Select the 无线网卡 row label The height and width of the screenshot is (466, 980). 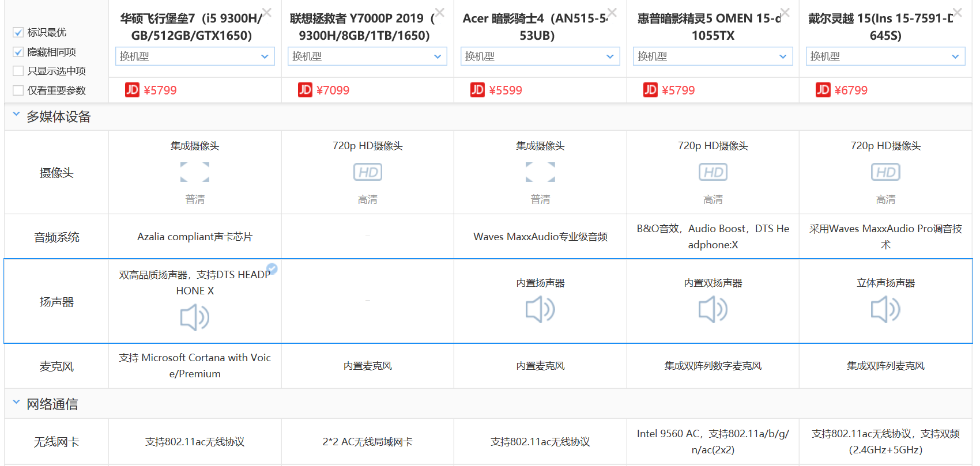click(56, 442)
